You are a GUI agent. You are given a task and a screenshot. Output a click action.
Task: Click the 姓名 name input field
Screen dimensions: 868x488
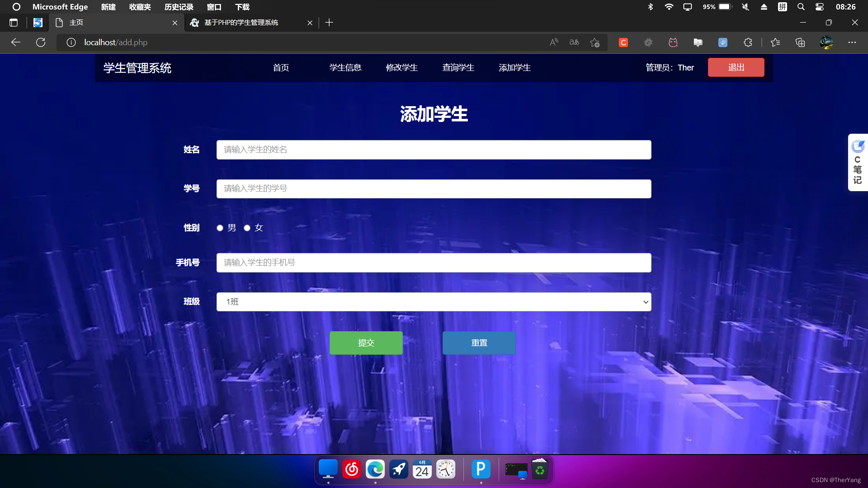tap(434, 150)
